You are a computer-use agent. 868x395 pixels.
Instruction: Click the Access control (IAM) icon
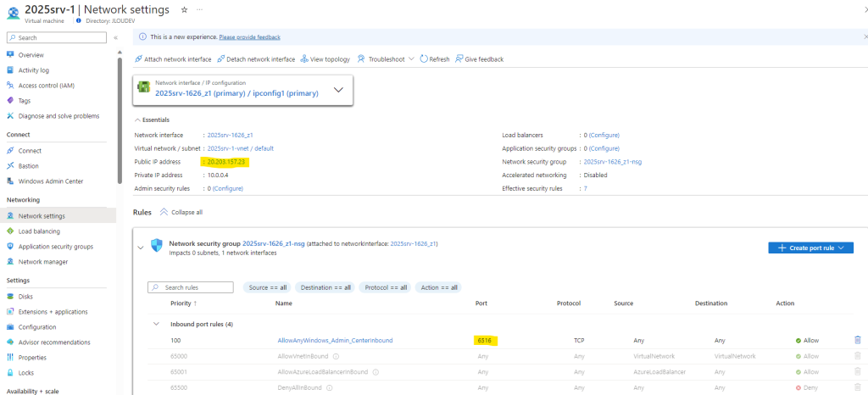click(x=10, y=86)
